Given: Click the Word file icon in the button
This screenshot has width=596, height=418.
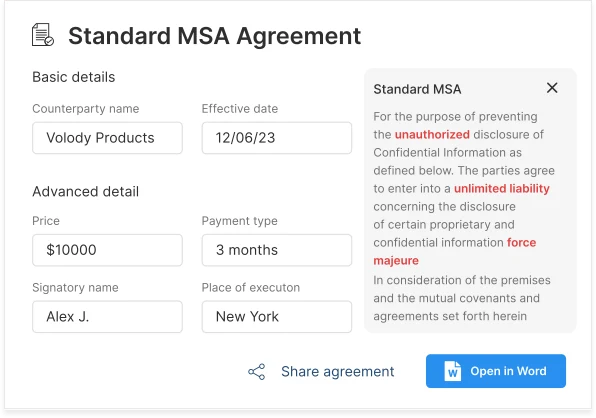Looking at the screenshot, I should [452, 371].
